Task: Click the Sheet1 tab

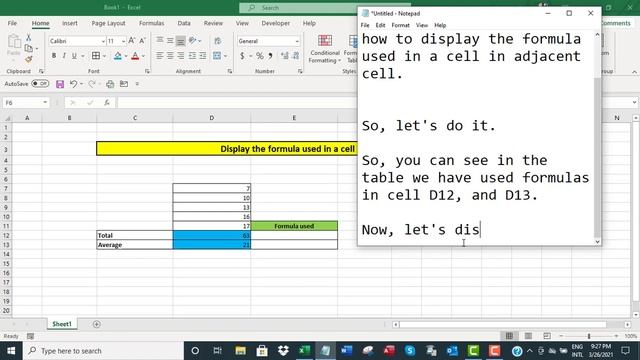Action: 62,324
